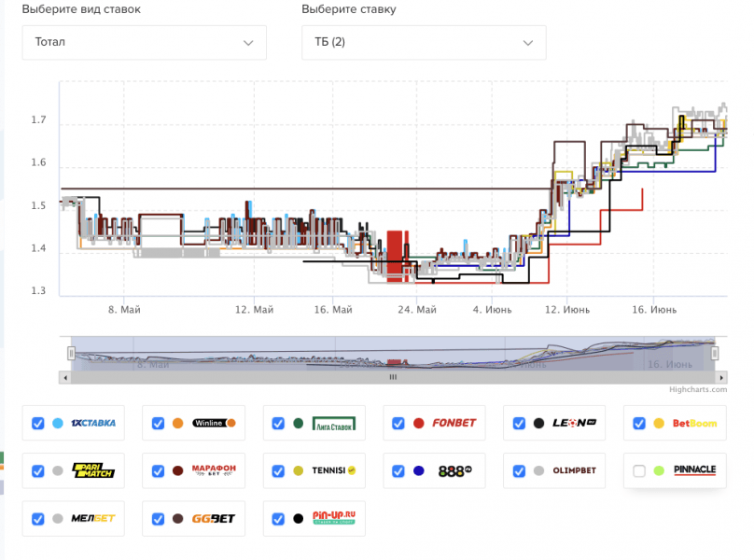Click the Fonbet bookmaker logo
Screen dimensions: 754x560
[x=454, y=423]
